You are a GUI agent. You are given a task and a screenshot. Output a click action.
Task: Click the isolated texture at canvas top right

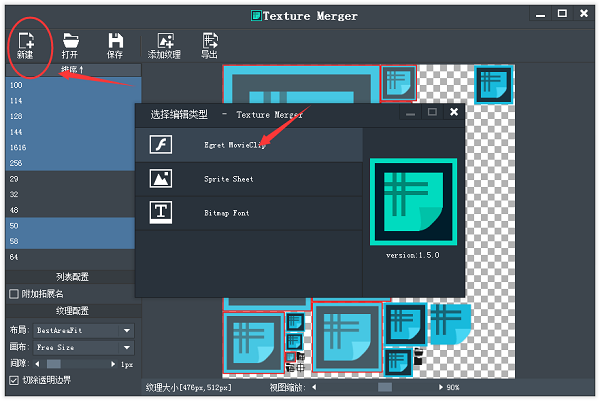click(x=494, y=84)
